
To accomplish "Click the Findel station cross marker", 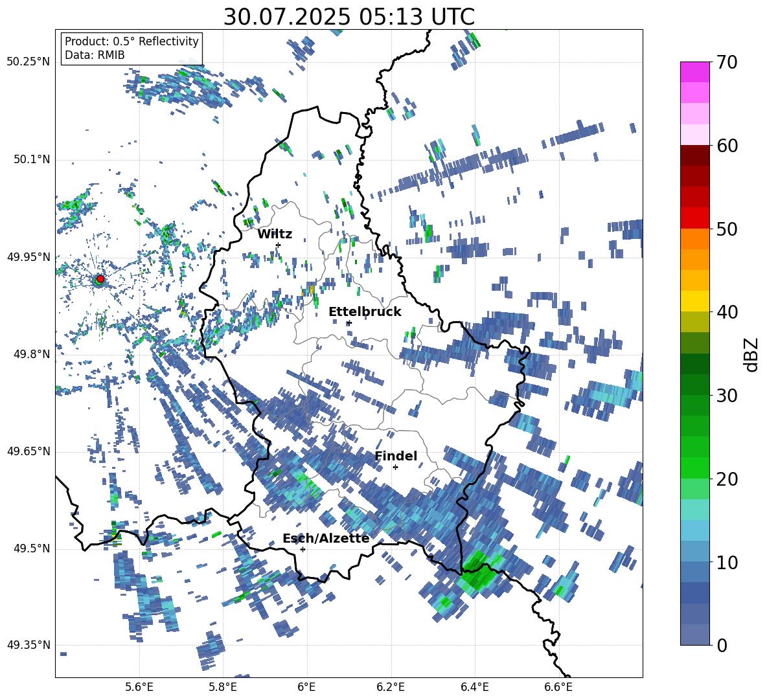I will 395,468.
